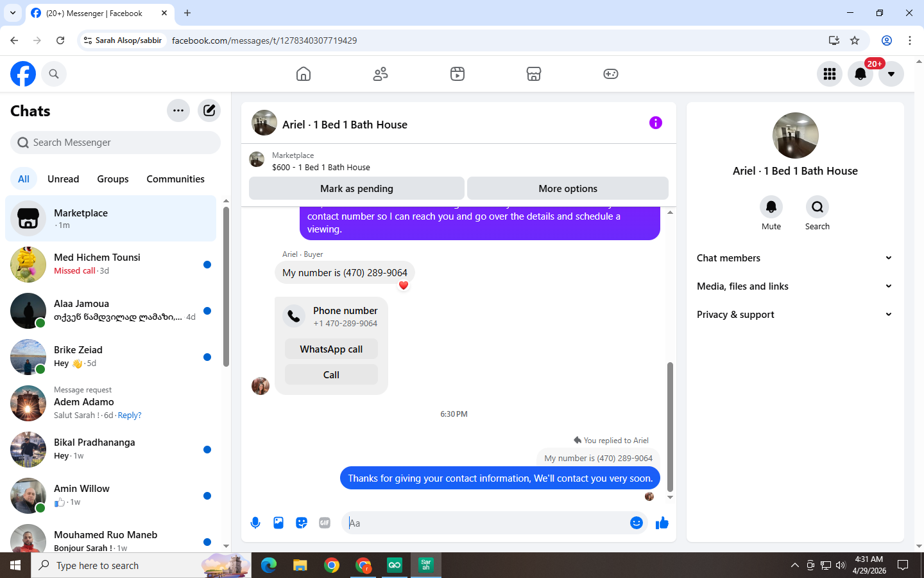
Task: Switch to the Communities tab
Action: click(175, 179)
